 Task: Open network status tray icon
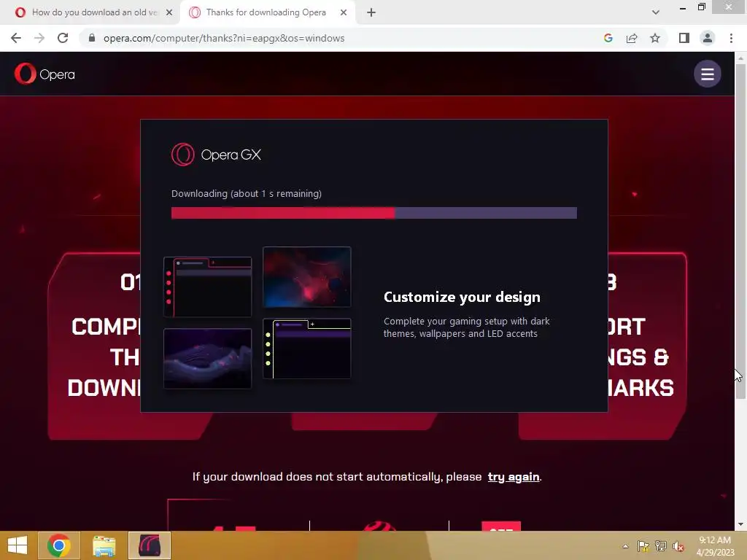pos(661,546)
